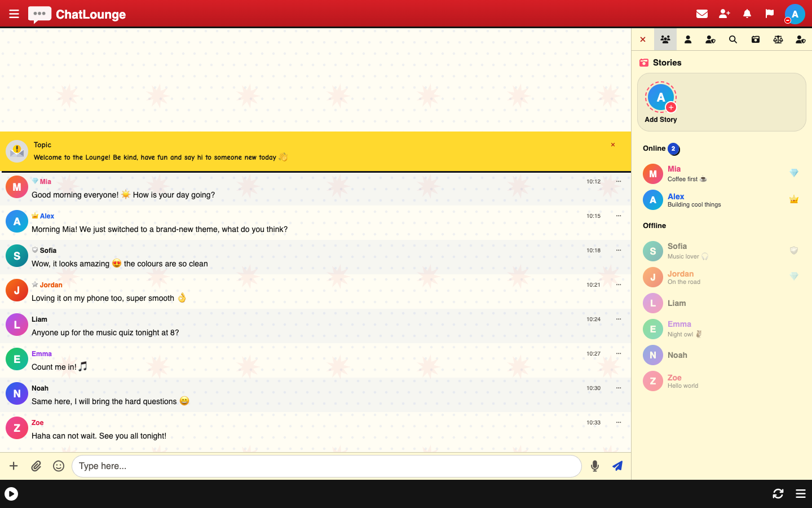
Task: Open options menu for Alex's message
Action: pos(619,216)
